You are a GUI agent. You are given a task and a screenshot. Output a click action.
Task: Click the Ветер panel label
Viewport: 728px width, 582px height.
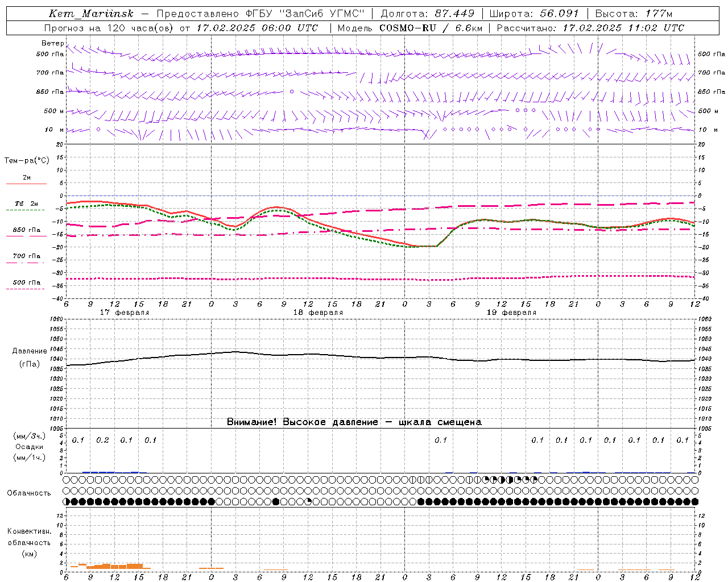(52, 43)
